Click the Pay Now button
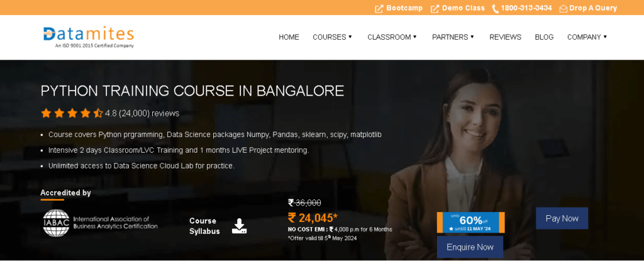This screenshot has width=644, height=261. (562, 218)
